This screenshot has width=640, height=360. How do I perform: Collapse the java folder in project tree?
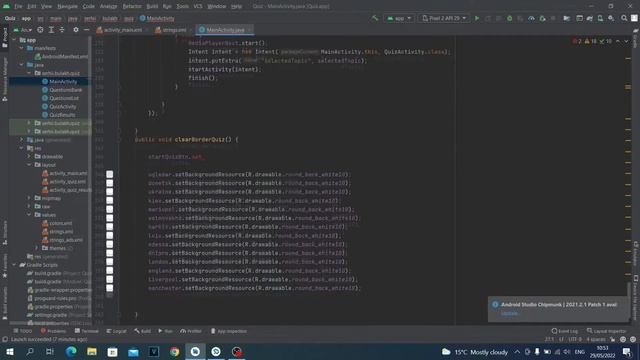coord(22,65)
